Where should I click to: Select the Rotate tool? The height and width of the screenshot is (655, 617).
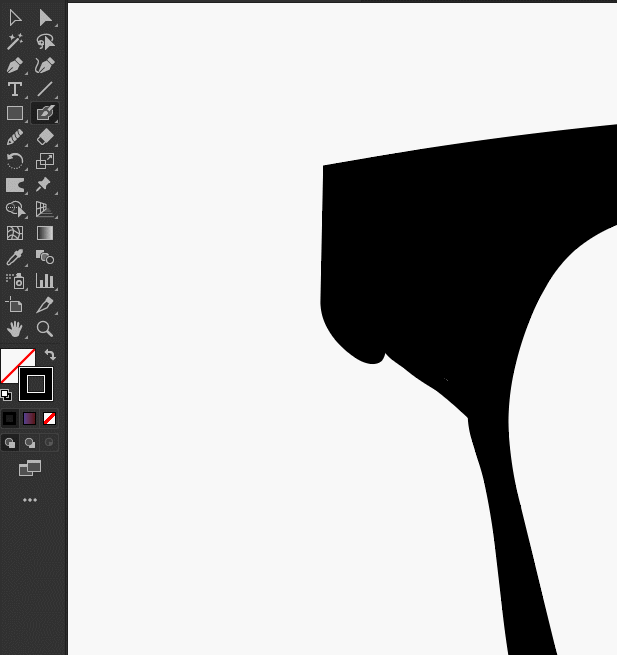15,161
